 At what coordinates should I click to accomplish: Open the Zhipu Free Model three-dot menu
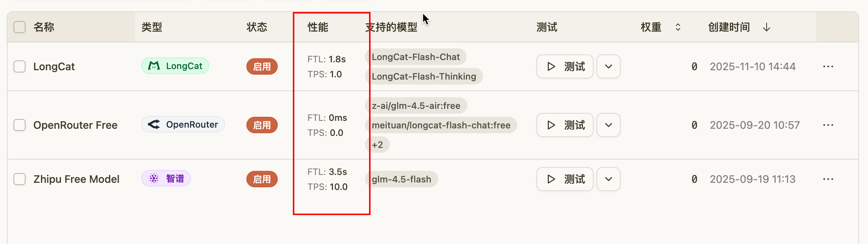pyautogui.click(x=828, y=179)
